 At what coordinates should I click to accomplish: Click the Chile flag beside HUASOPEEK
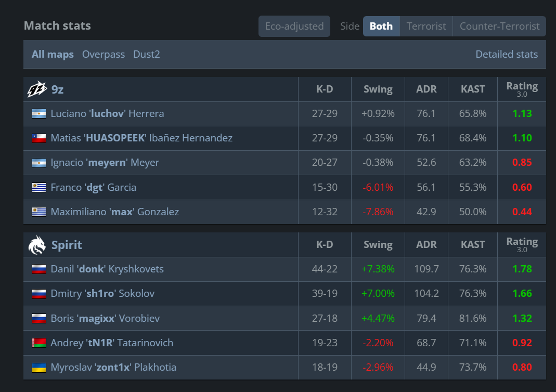[39, 138]
